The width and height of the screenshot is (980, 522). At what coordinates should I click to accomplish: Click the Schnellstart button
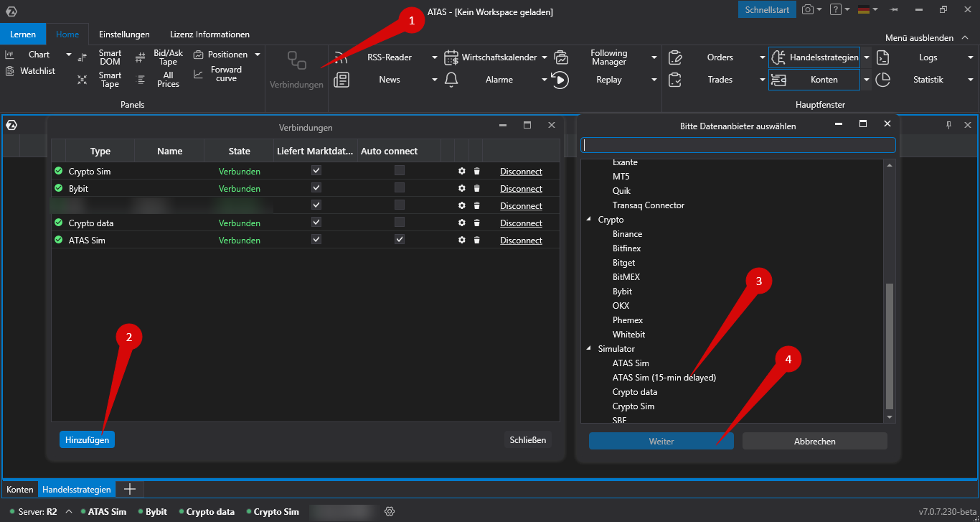(767, 9)
